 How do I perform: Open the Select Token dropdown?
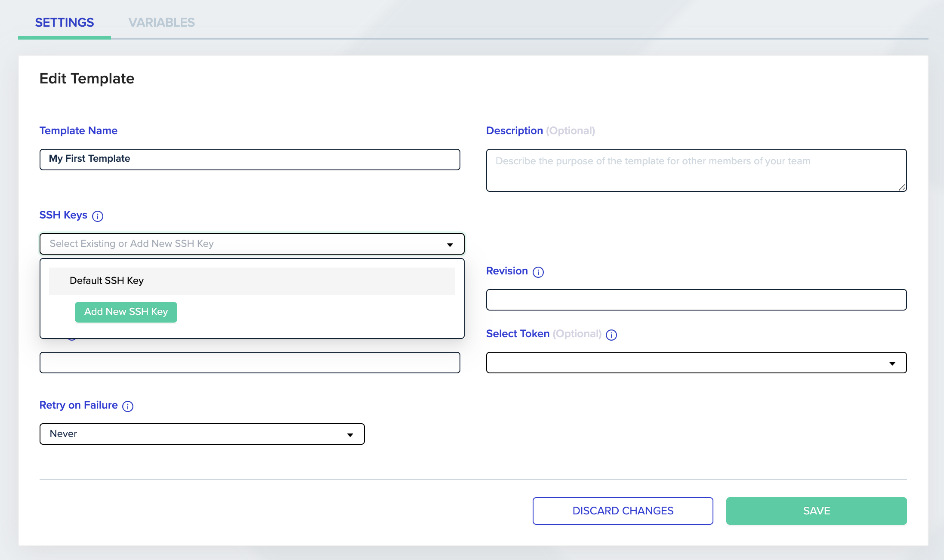[x=696, y=363]
